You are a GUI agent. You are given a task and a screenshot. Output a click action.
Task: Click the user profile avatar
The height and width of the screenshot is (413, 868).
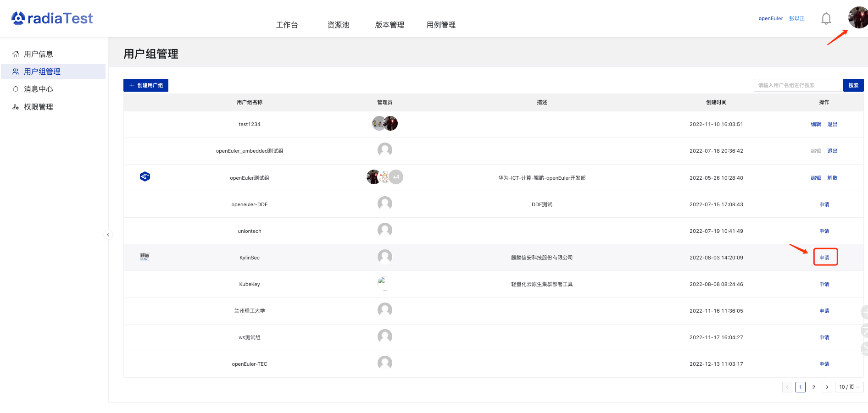tap(857, 18)
